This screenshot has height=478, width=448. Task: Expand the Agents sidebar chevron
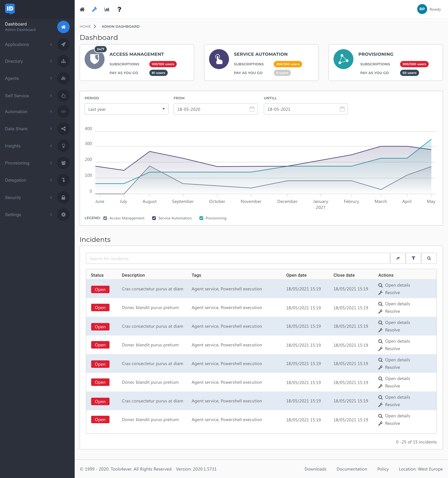[51, 78]
